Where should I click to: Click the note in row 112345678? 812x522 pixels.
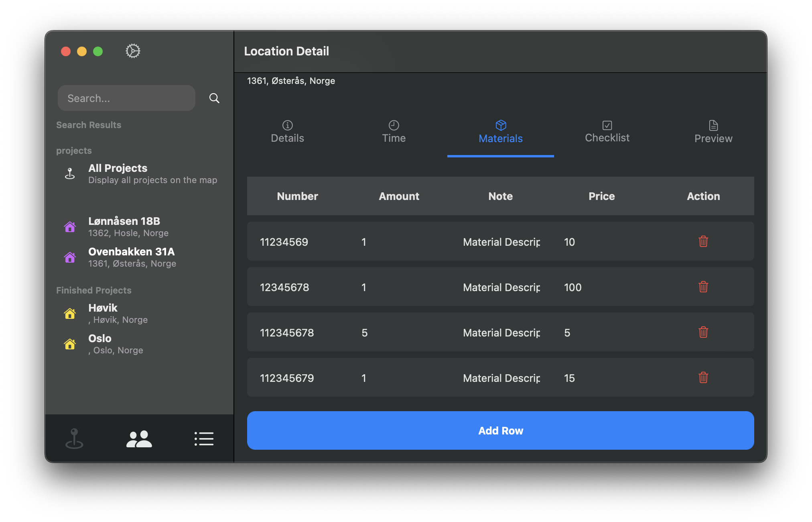[501, 332]
